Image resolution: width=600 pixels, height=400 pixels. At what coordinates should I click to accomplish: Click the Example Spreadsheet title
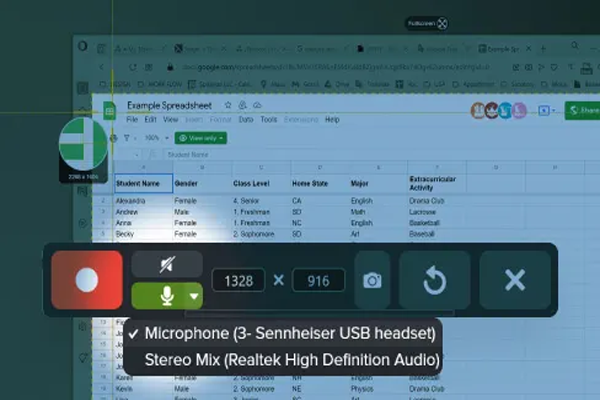(x=172, y=105)
